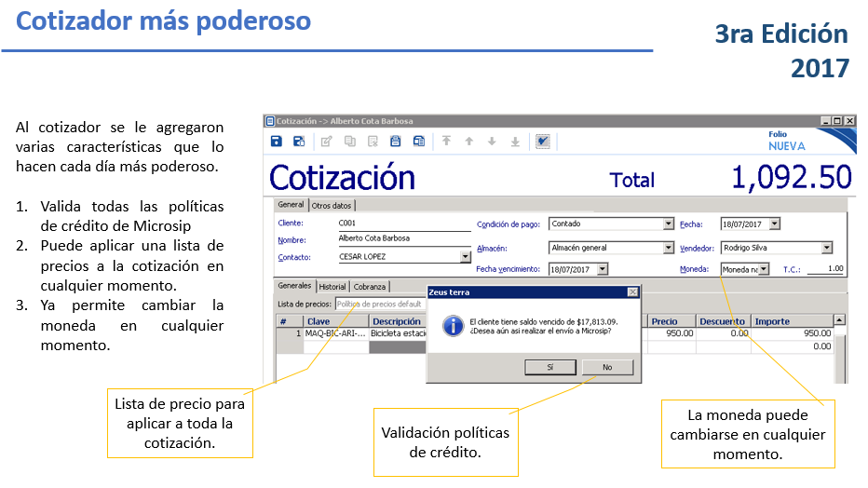The height and width of the screenshot is (488, 868).
Task: Select the Cobranza sub-tab
Action: (x=369, y=287)
